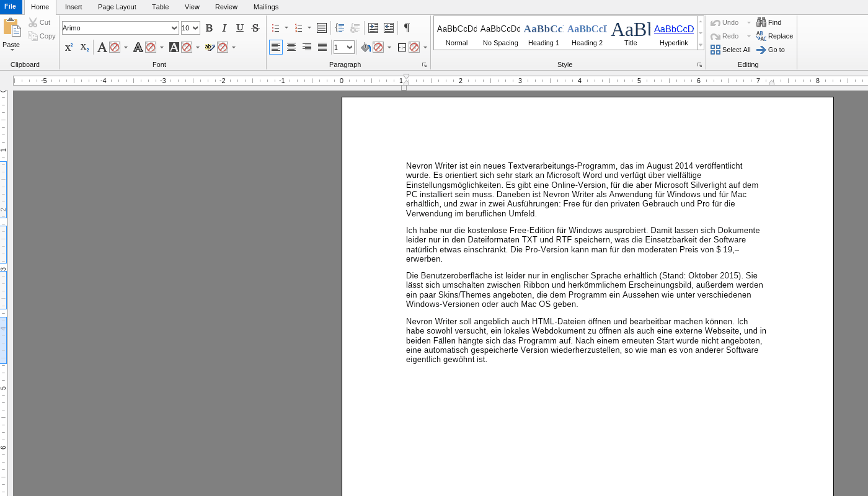868x496 pixels.
Task: Align text right
Action: pos(307,47)
